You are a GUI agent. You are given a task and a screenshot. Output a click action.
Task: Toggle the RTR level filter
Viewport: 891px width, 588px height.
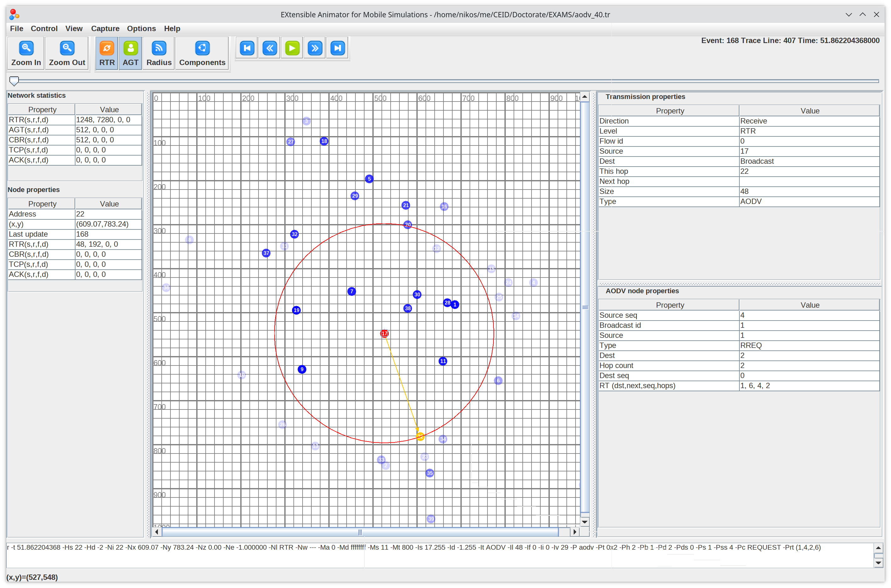coord(107,53)
